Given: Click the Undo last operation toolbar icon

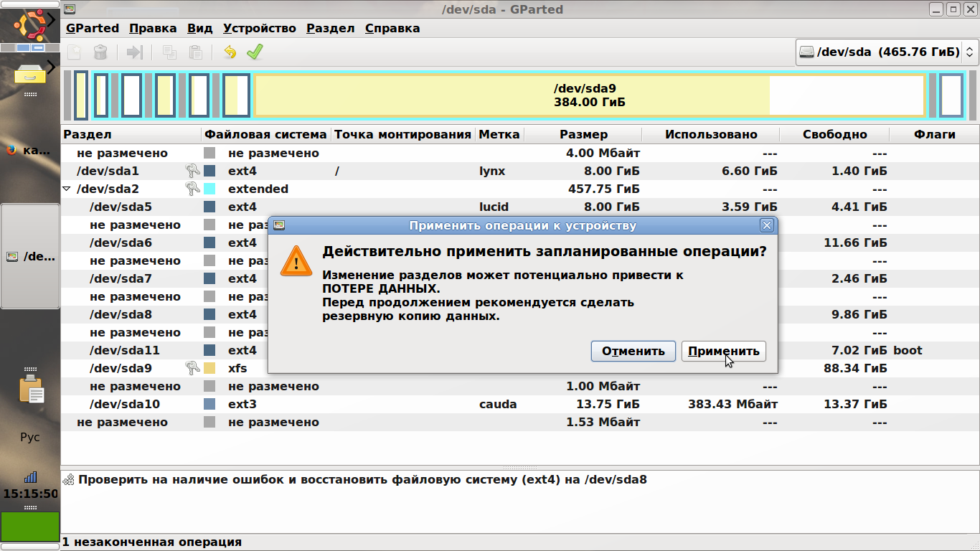Looking at the screenshot, I should point(230,52).
